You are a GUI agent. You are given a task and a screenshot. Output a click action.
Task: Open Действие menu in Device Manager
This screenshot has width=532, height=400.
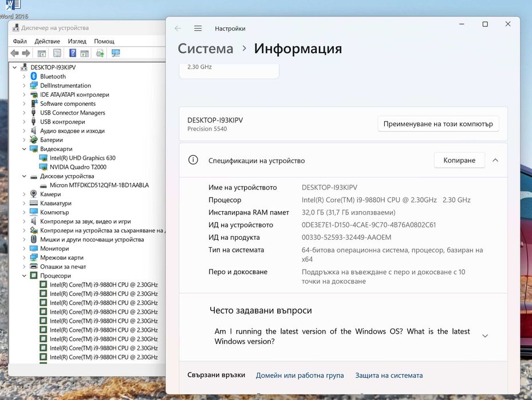[47, 41]
